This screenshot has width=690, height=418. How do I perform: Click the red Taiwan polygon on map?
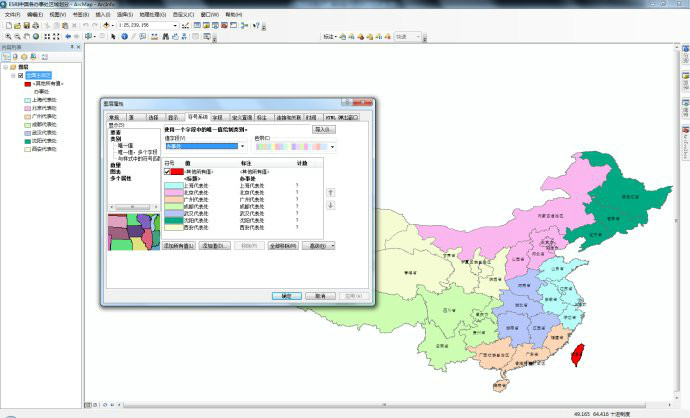[x=577, y=355]
